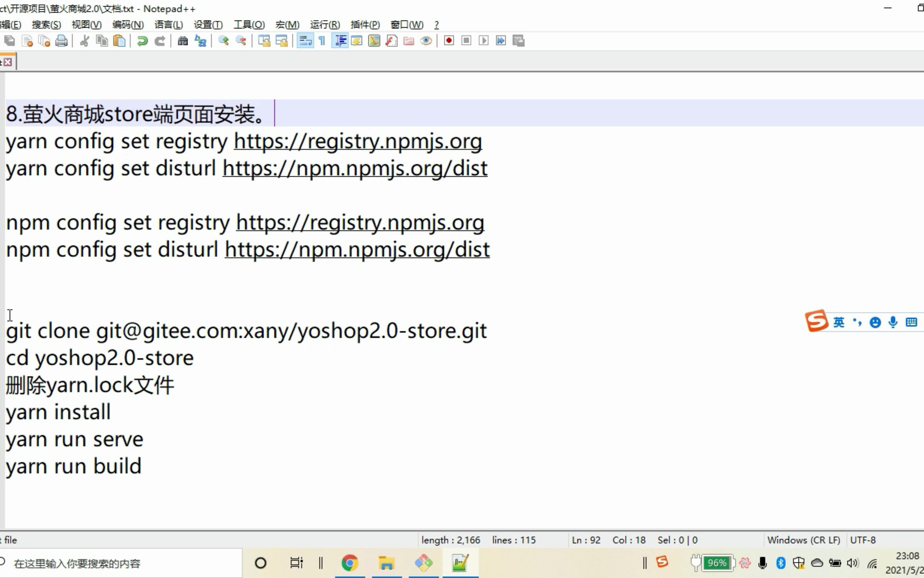Toggle the Function List panel
The image size is (924, 578).
pyautogui.click(x=391, y=40)
